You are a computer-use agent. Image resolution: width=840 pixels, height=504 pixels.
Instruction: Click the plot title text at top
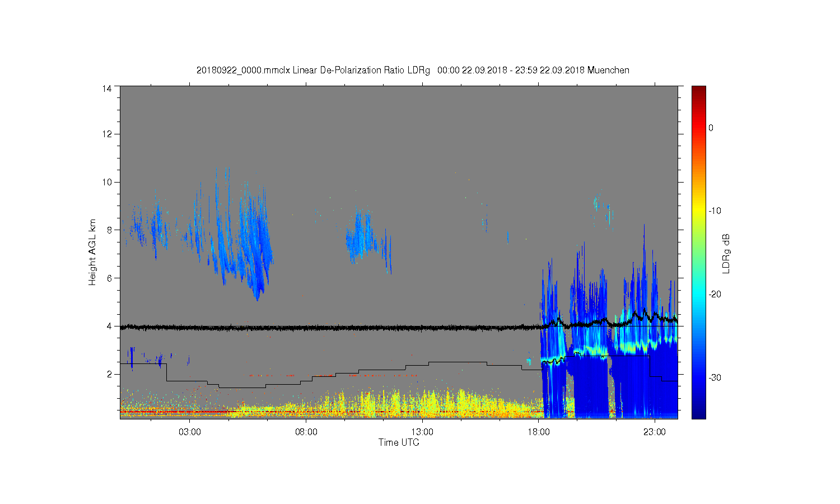pos(413,71)
